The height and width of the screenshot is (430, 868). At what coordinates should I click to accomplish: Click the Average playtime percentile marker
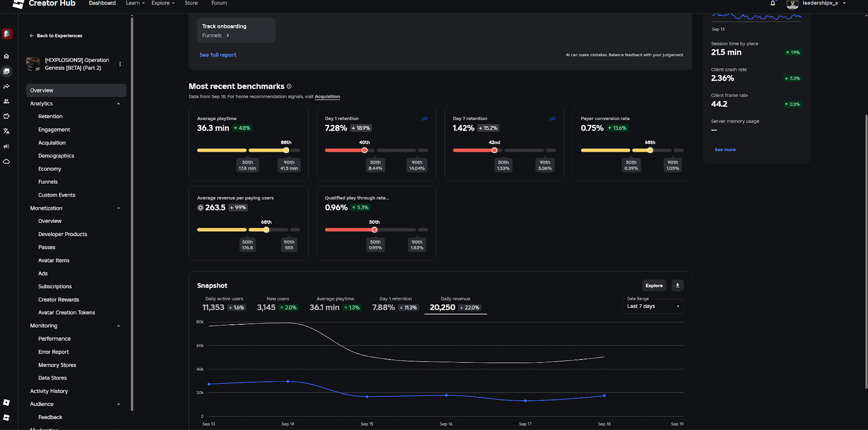pyautogui.click(x=286, y=150)
